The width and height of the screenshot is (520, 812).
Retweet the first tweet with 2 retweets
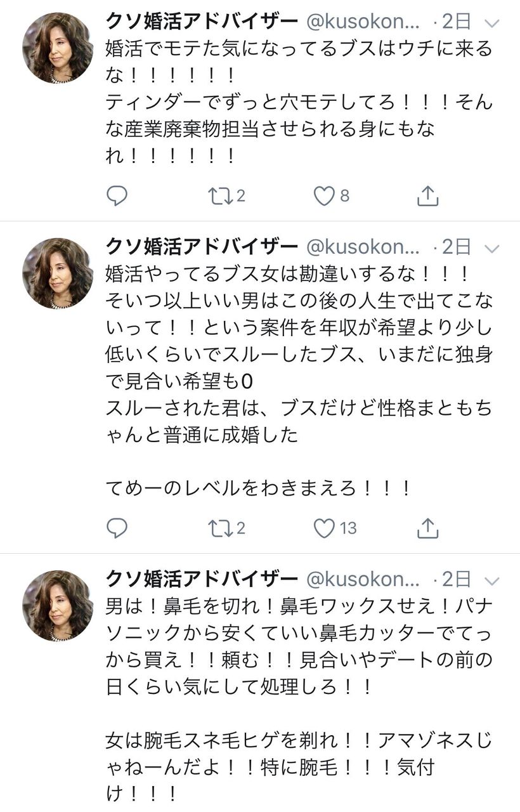[221, 196]
